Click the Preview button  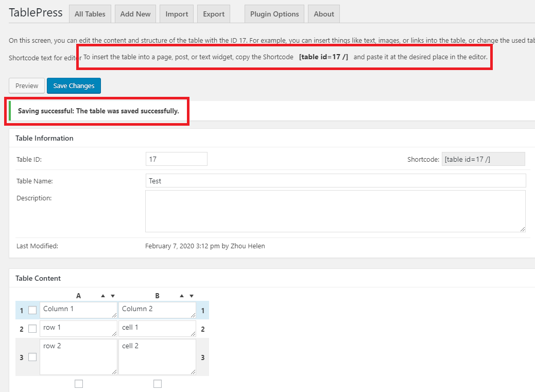pyautogui.click(x=27, y=86)
